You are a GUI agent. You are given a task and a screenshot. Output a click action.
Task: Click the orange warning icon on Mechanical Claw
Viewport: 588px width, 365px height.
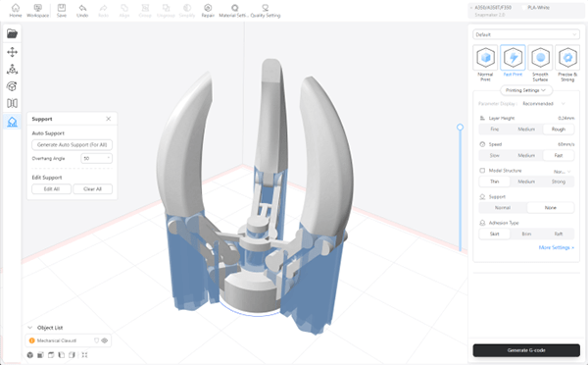pyautogui.click(x=32, y=340)
